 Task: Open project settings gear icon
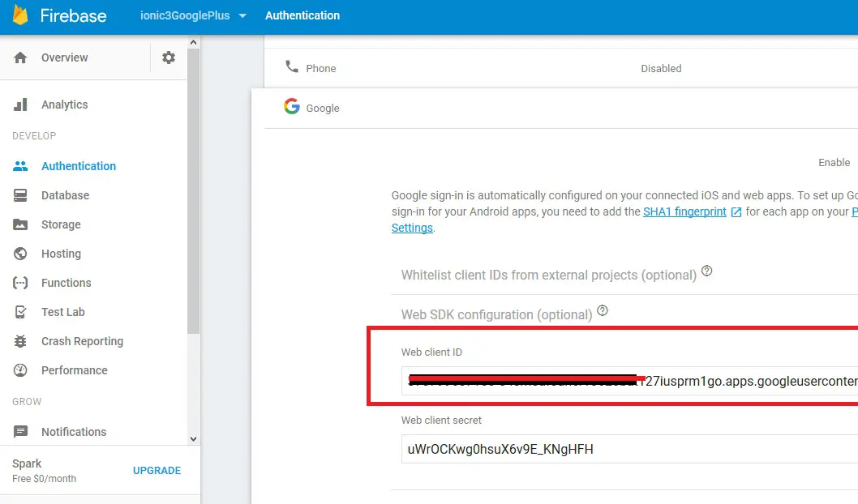(x=169, y=58)
